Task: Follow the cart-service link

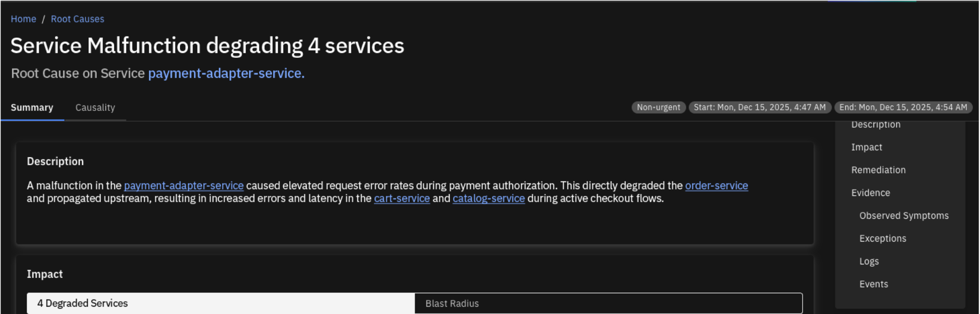Action: point(402,198)
